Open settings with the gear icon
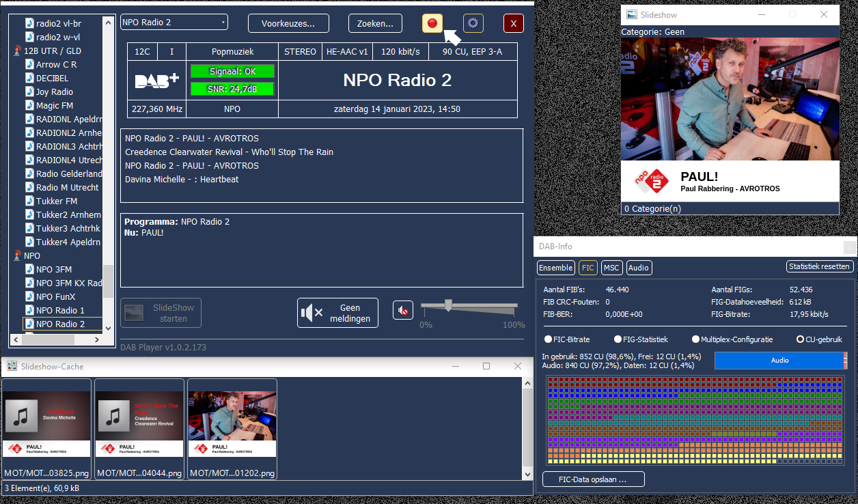 pos(473,23)
